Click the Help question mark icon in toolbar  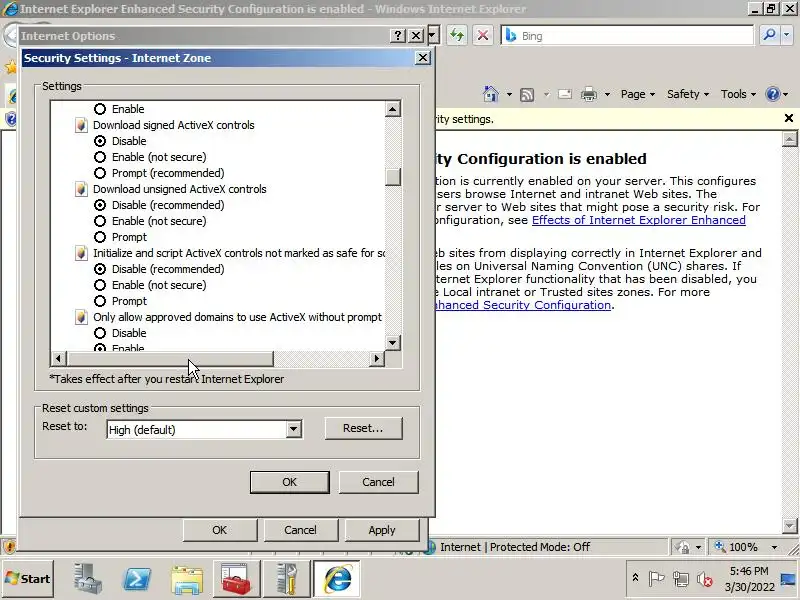(772, 94)
